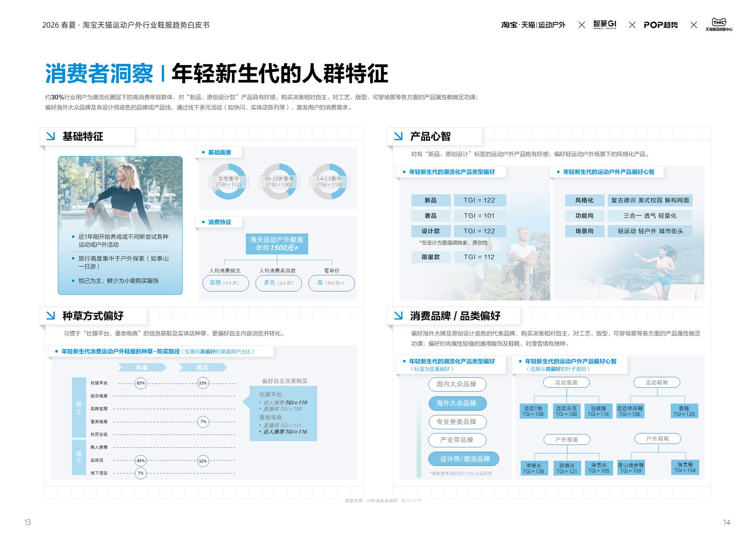Click the 智篆GI logo
The image size is (756, 535).
(x=605, y=24)
